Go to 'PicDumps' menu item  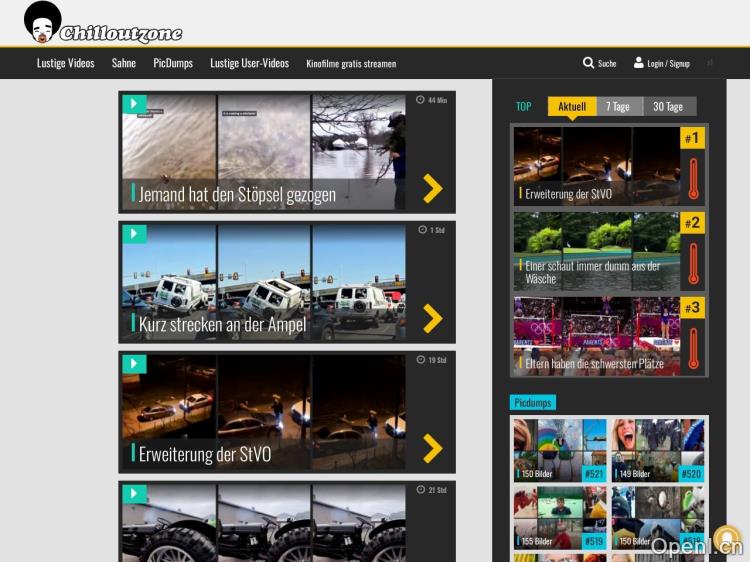[173, 63]
